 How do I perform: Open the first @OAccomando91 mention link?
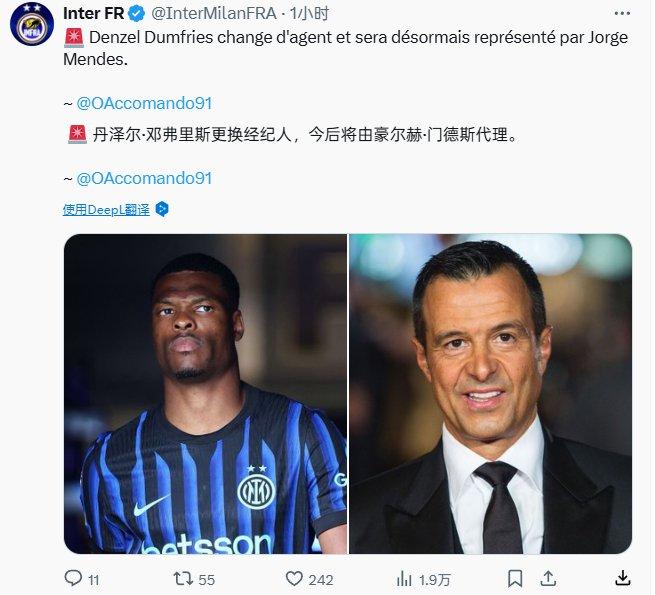click(x=144, y=103)
